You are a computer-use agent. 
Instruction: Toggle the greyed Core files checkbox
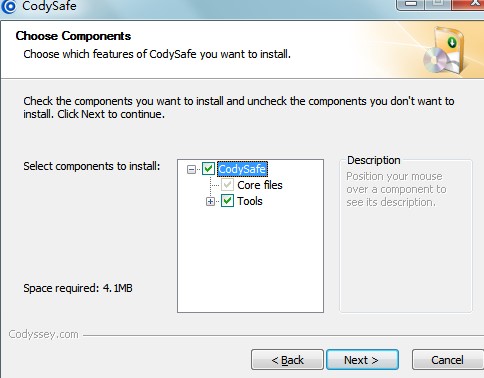tap(227, 185)
